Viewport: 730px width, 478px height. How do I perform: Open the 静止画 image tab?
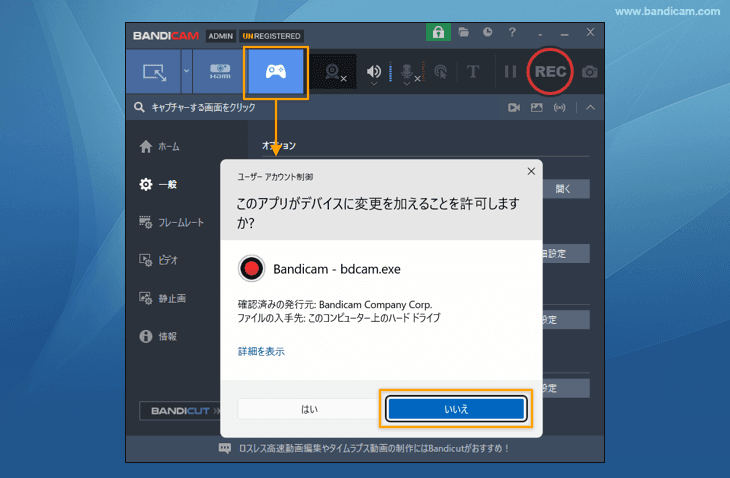tap(162, 298)
